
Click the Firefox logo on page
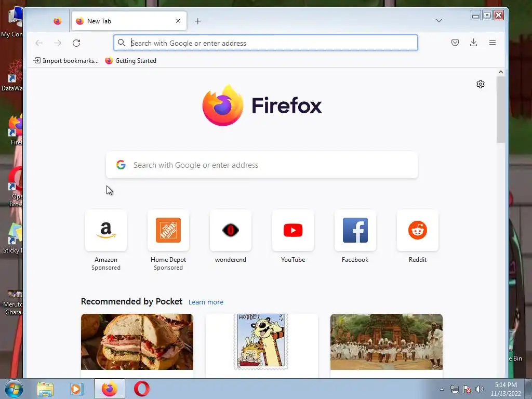262,105
